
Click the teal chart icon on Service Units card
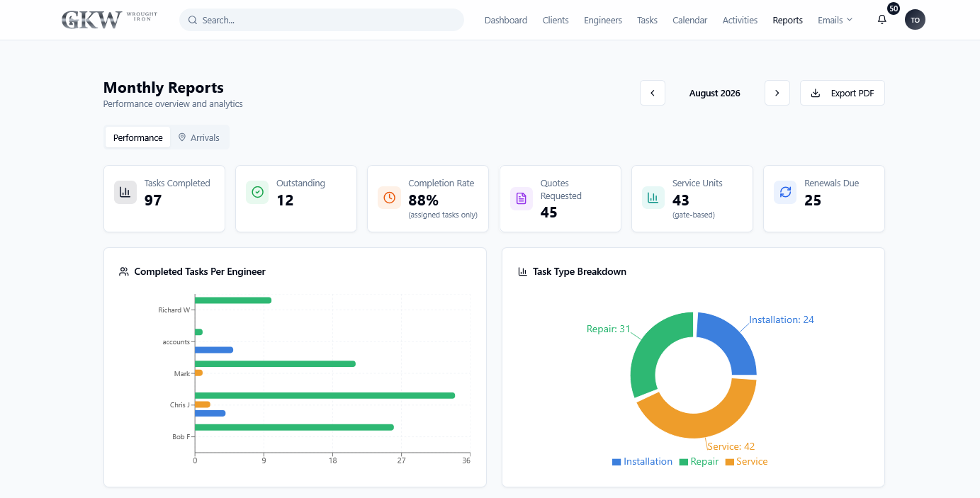click(x=653, y=198)
